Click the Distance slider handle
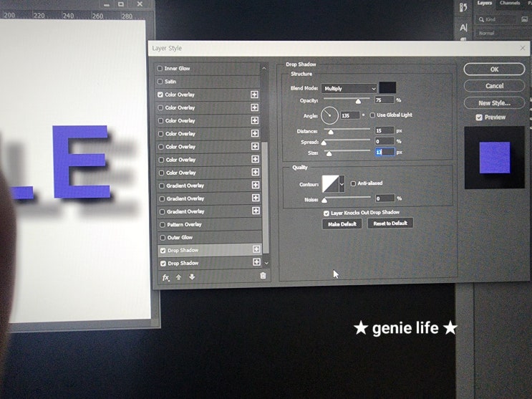 331,131
